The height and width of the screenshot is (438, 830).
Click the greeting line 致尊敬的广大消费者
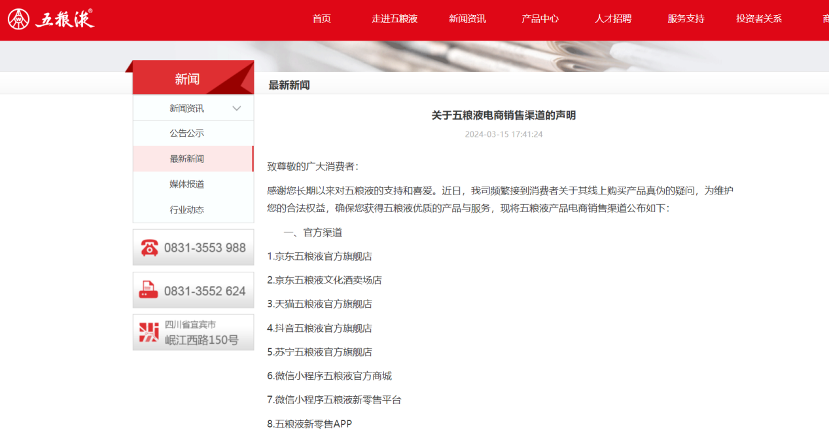click(312, 167)
